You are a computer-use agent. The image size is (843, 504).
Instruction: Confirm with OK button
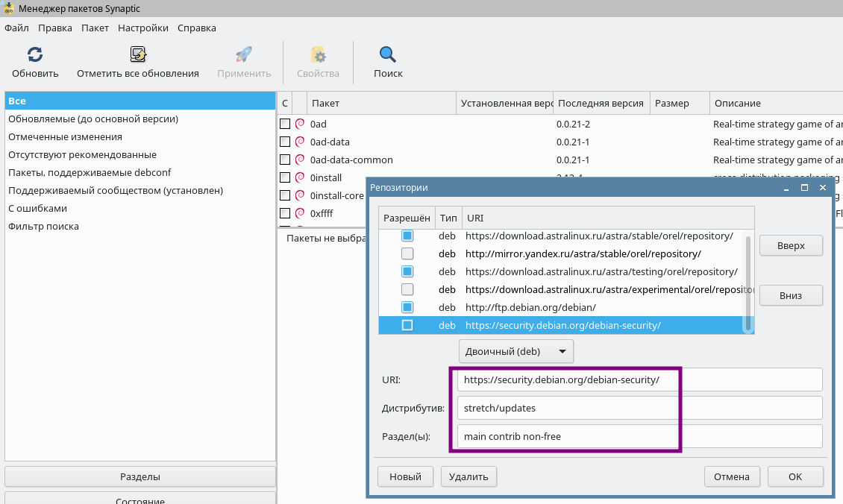[x=795, y=476]
